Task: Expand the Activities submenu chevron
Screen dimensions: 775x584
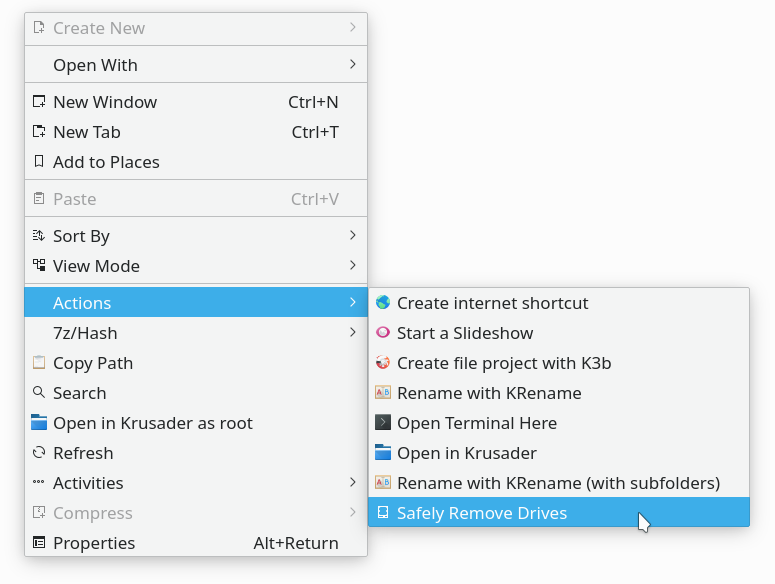Action: [x=352, y=482]
